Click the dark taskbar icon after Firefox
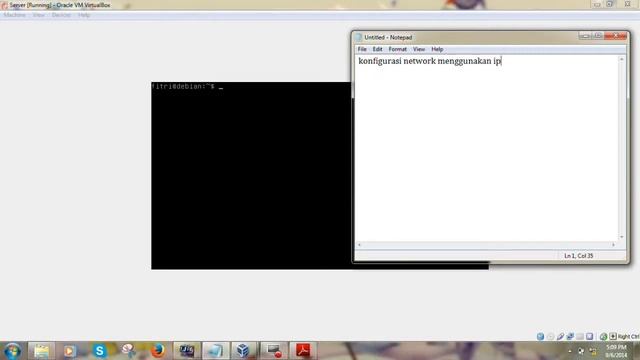This screenshot has height=360, width=640. 187,351
